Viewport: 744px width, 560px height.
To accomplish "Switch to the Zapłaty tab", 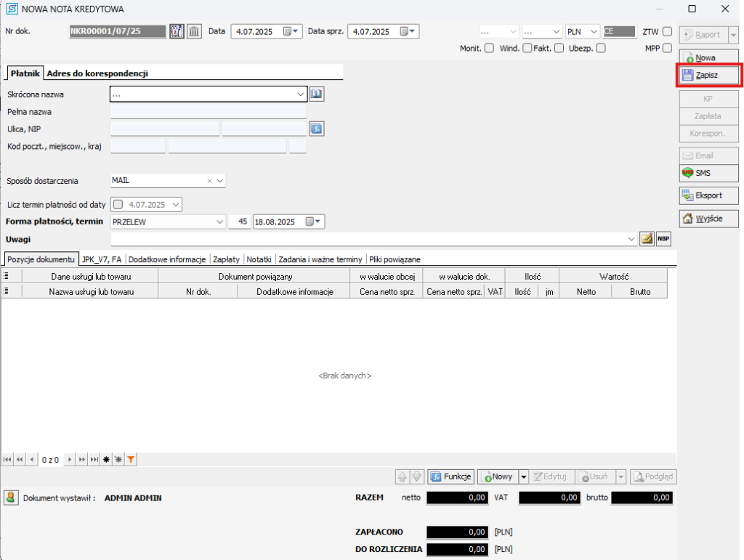I will click(226, 259).
